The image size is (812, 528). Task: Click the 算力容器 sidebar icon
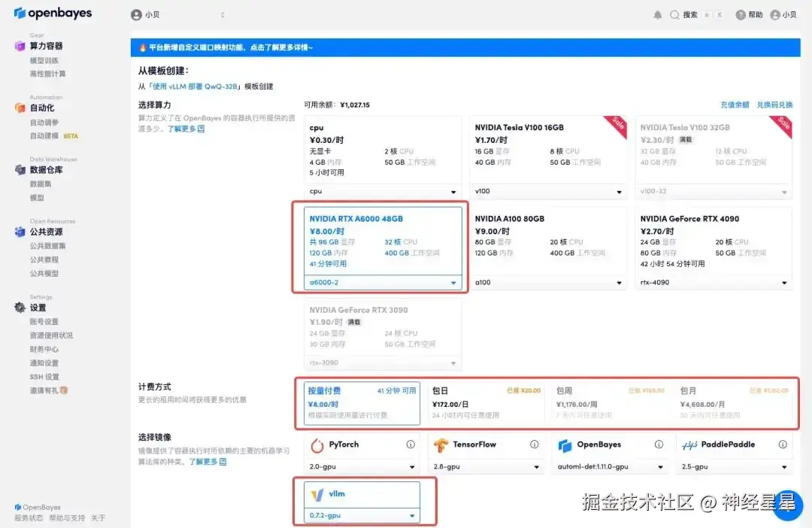tap(20, 46)
